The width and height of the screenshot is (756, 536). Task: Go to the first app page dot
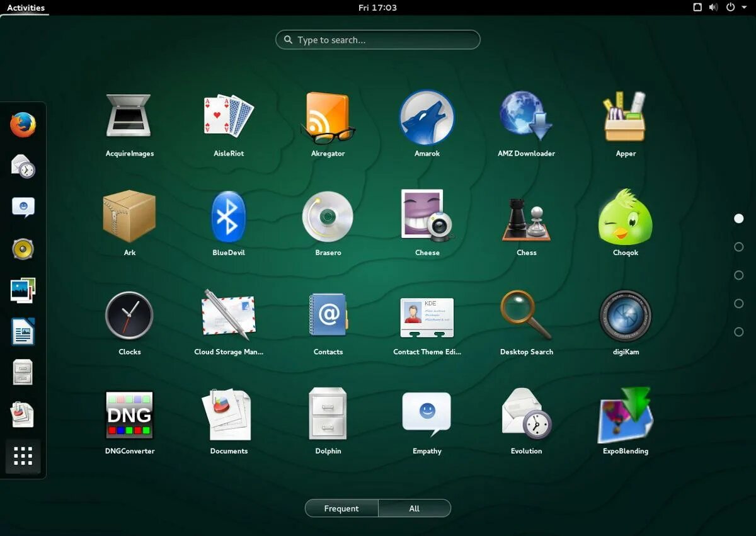[x=739, y=219]
